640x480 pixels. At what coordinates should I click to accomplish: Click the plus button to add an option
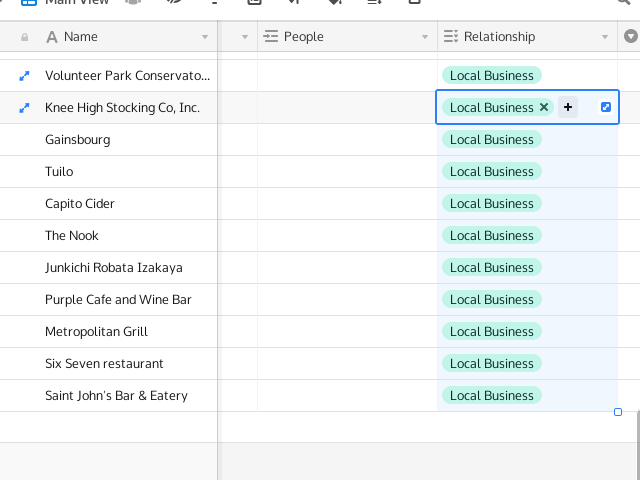click(x=568, y=107)
